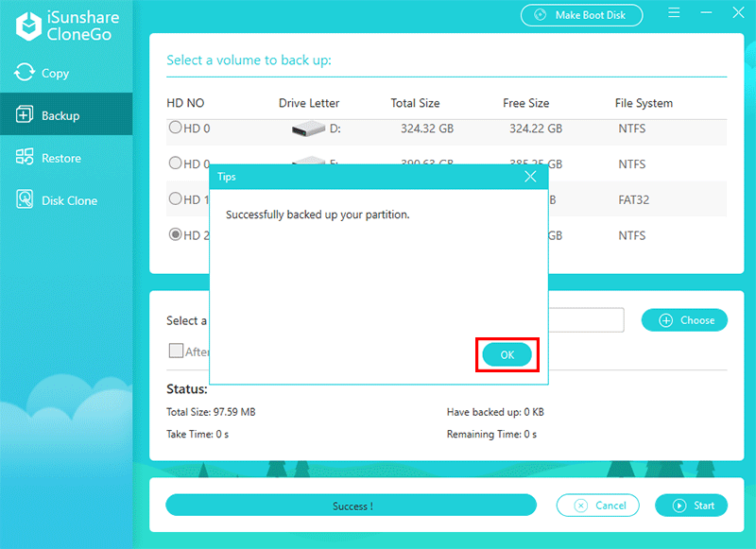Toggle the 'After' checkbox
The image size is (756, 549).
pyautogui.click(x=176, y=351)
